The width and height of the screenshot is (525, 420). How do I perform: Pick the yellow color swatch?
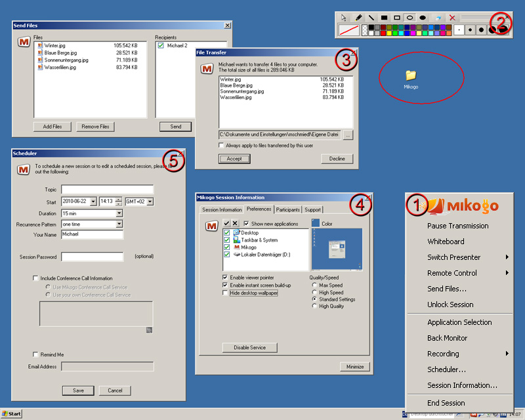point(389,33)
